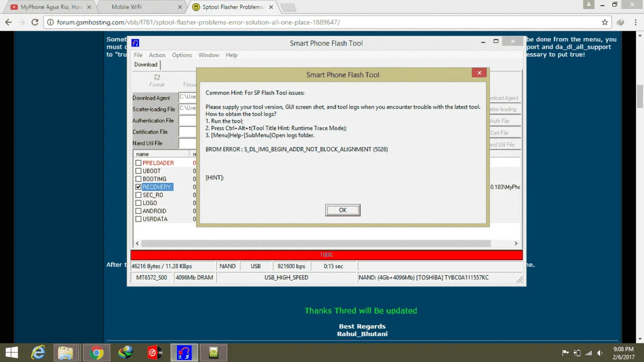
Task: Close the error dialog with the red X
Action: 479,73
